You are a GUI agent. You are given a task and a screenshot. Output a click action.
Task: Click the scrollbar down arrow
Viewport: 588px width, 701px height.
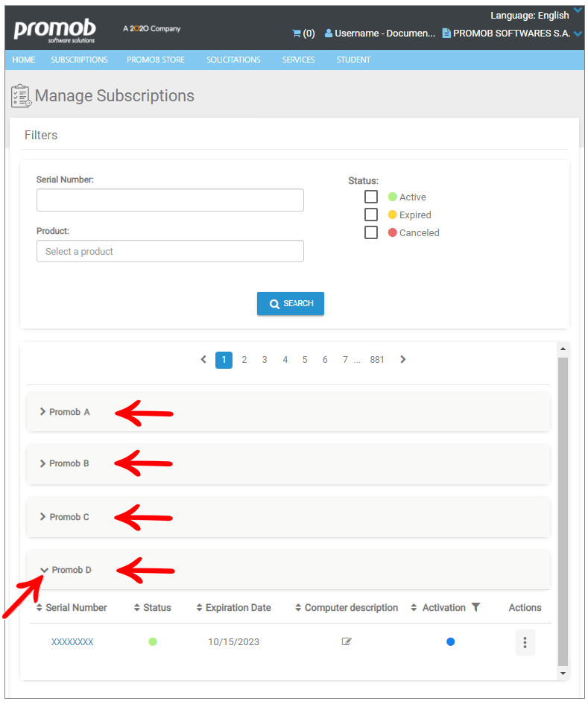(563, 673)
